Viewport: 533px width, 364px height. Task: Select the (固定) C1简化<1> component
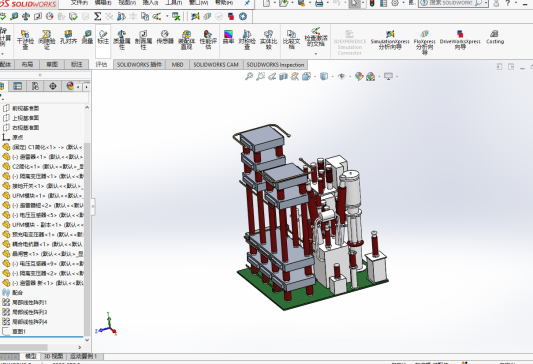[x=42, y=147]
